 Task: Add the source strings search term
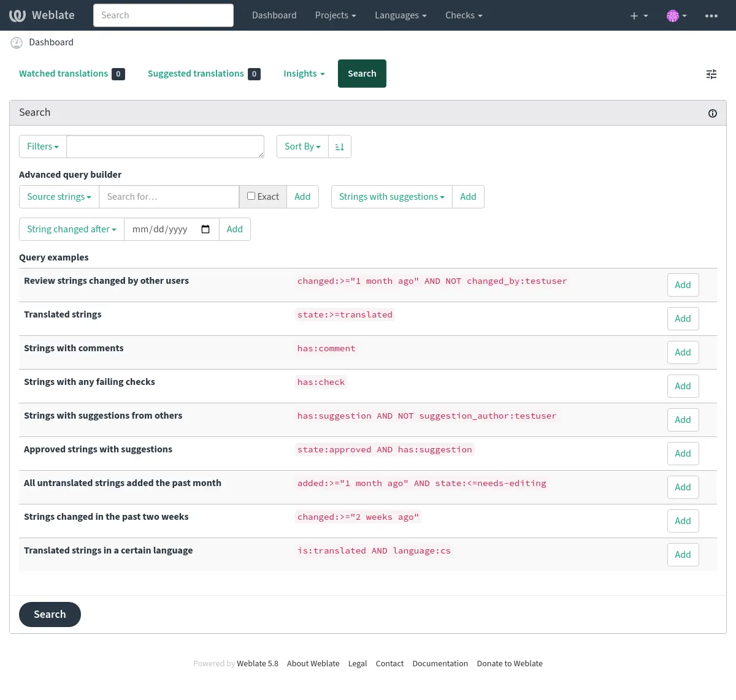point(302,197)
